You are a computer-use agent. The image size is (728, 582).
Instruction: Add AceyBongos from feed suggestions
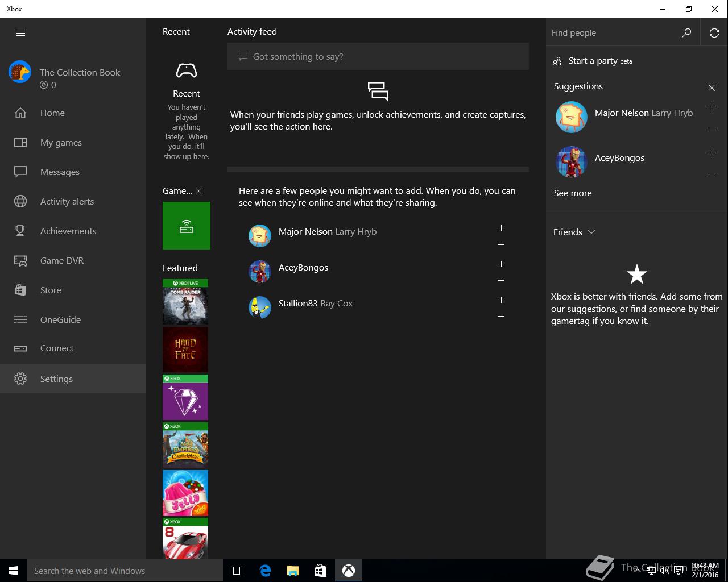pos(501,264)
